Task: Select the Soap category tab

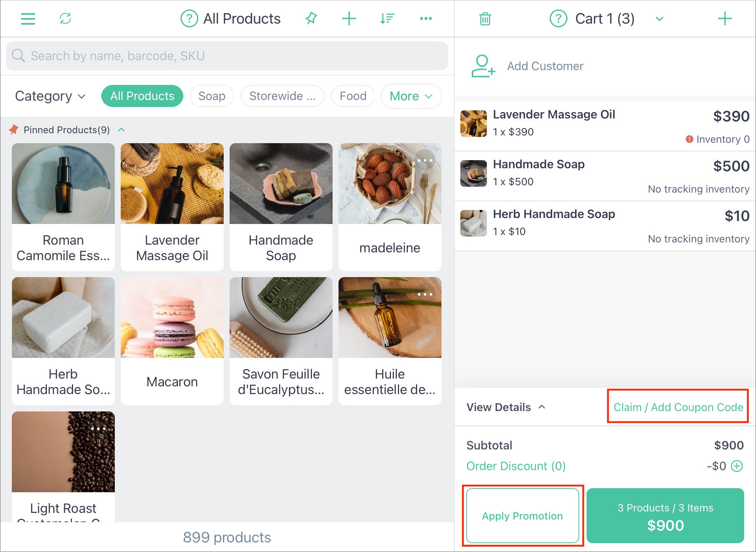Action: [212, 96]
